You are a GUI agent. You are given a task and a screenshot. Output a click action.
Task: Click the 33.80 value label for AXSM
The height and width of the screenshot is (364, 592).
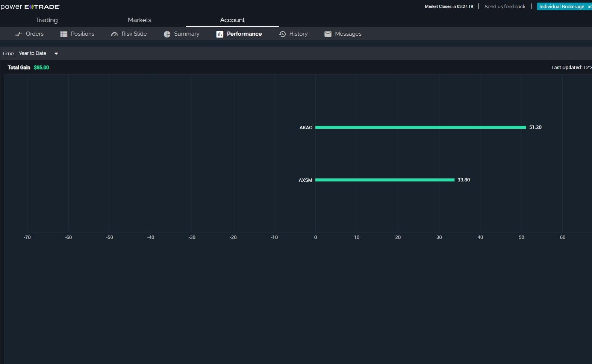pyautogui.click(x=463, y=180)
